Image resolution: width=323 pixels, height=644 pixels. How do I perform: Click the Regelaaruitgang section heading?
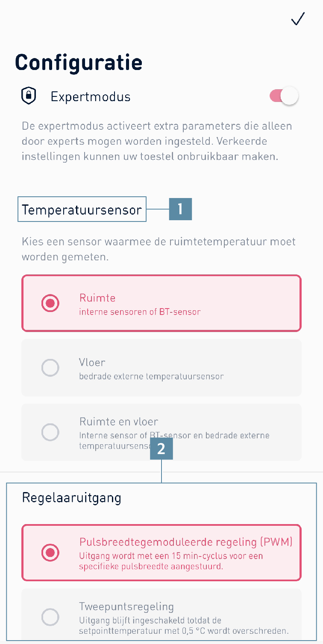click(71, 498)
